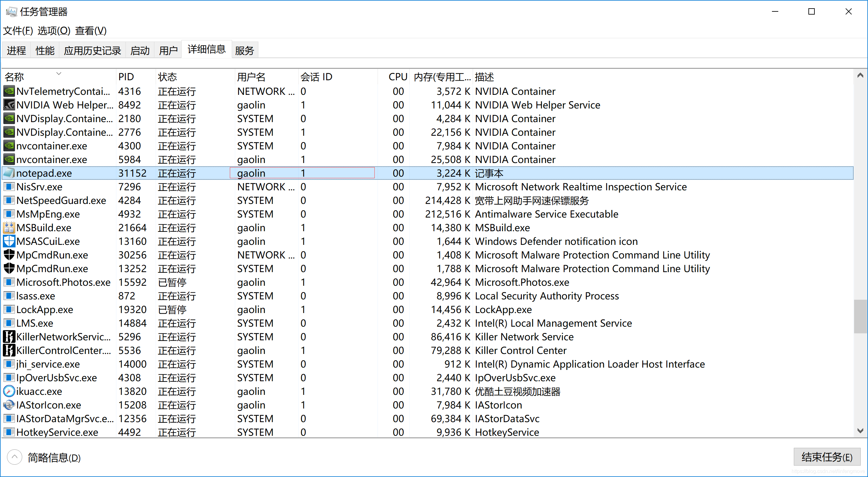This screenshot has height=477, width=868.
Task: Select the lsass.exe process row
Action: 36,296
